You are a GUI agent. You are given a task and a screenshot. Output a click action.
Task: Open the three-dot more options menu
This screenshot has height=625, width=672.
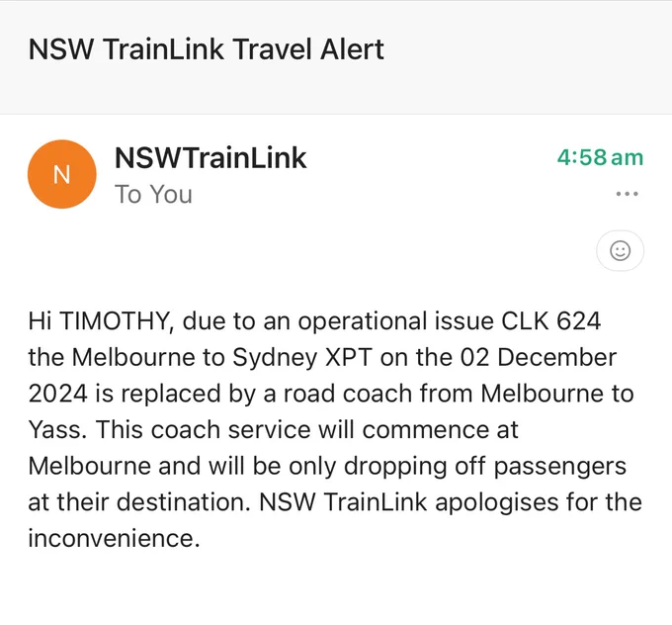(627, 194)
